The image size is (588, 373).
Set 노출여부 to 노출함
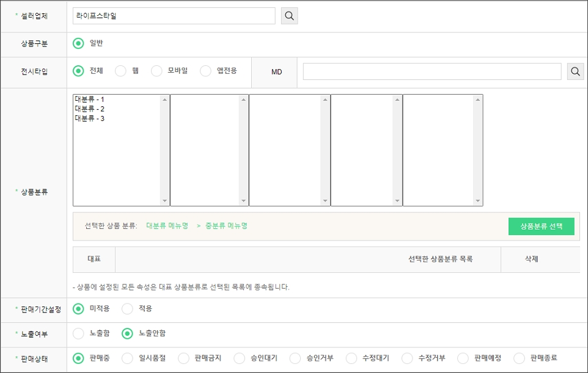click(x=78, y=333)
